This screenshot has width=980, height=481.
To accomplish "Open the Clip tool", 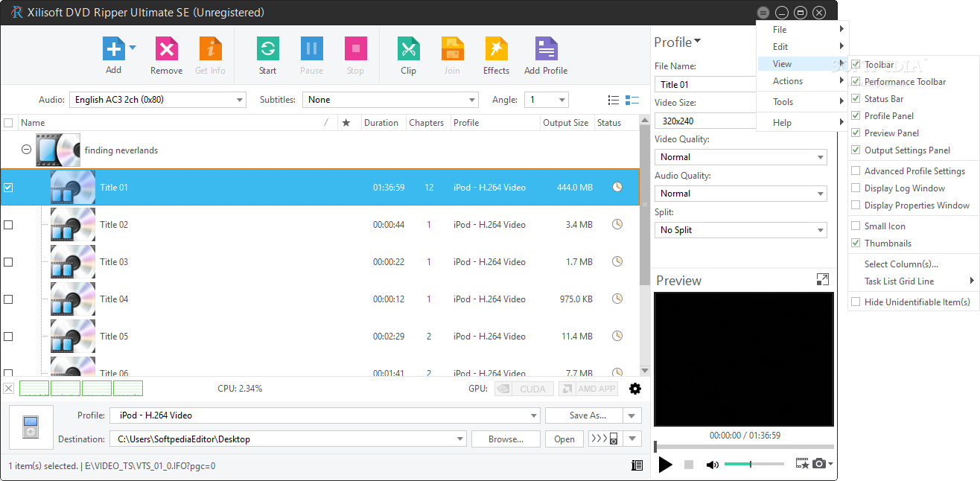I will click(x=409, y=49).
